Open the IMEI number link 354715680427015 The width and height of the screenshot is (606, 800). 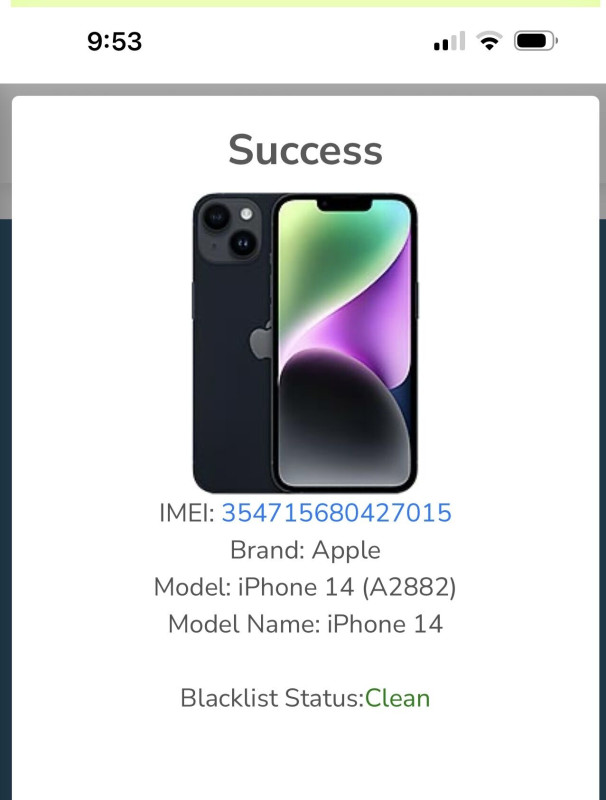click(337, 513)
